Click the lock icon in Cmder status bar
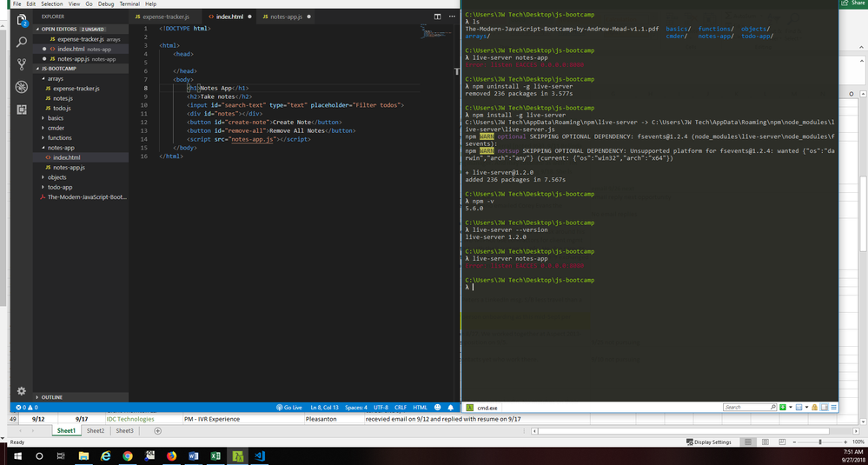Image resolution: width=868 pixels, height=465 pixels. click(x=814, y=408)
